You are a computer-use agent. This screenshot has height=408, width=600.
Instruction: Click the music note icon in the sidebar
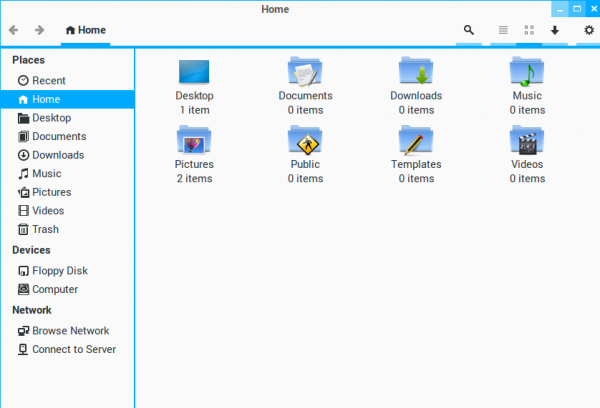click(23, 173)
